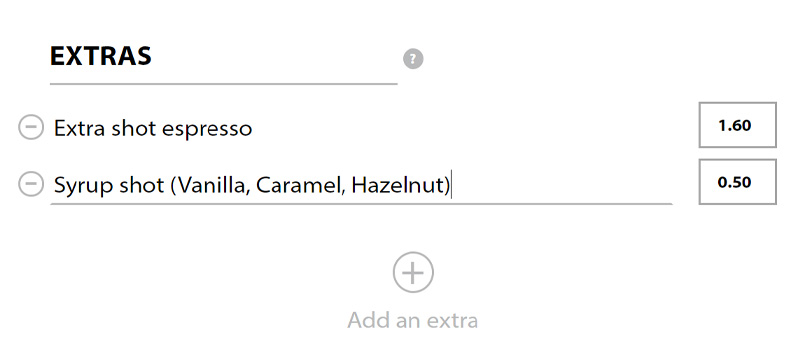Screen dimensions: 800x362
Task: Click the underline beneath the EXTRAS title
Action: pyautogui.click(x=223, y=83)
